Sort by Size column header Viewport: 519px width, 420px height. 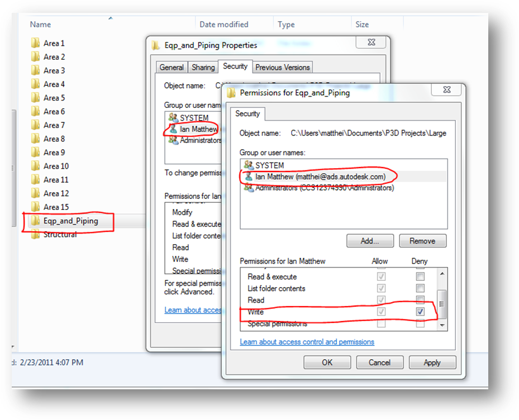pyautogui.click(x=362, y=24)
